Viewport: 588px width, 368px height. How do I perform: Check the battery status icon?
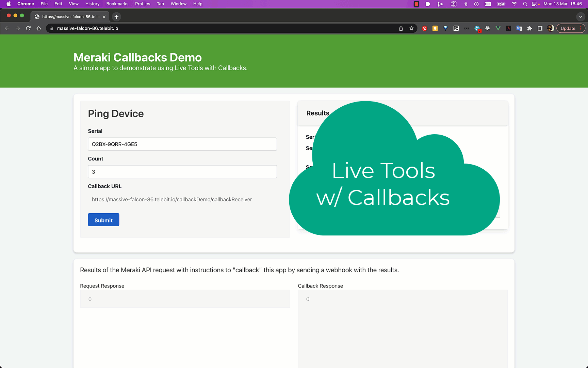(501, 4)
